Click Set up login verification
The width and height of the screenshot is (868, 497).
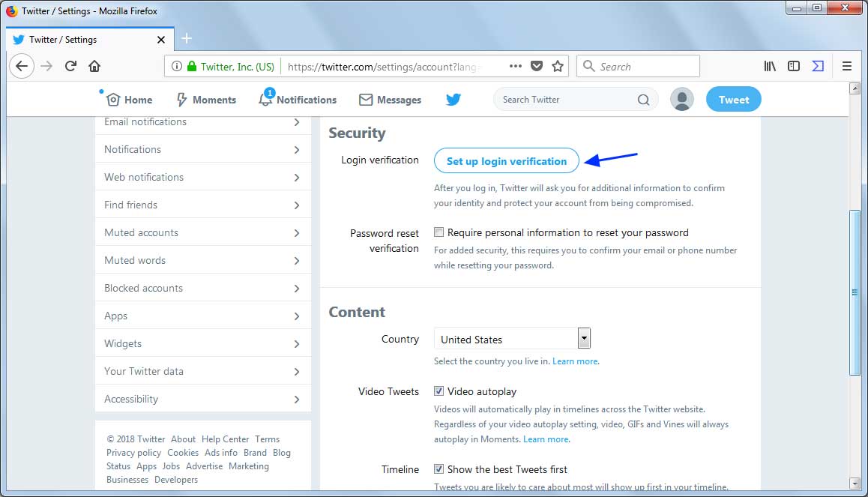tap(507, 161)
